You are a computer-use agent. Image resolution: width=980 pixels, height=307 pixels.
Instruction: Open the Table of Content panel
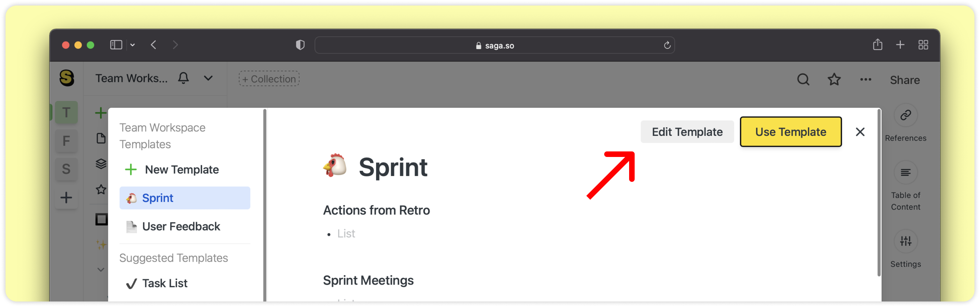point(906,173)
